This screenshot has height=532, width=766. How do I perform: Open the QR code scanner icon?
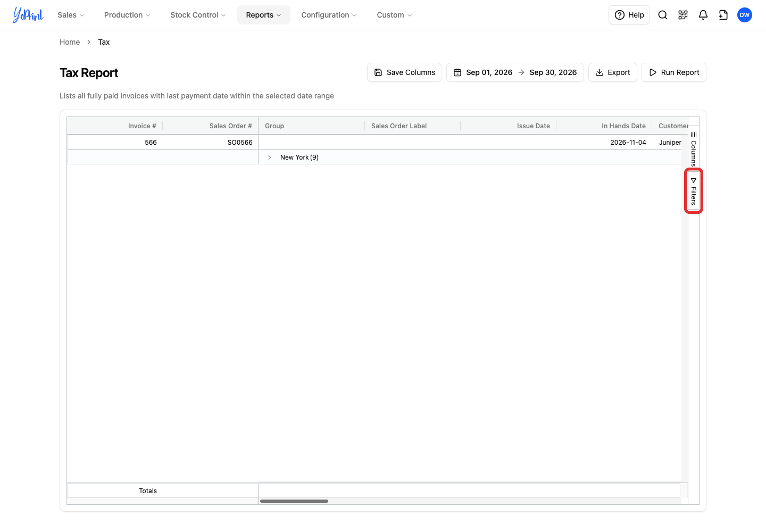683,15
